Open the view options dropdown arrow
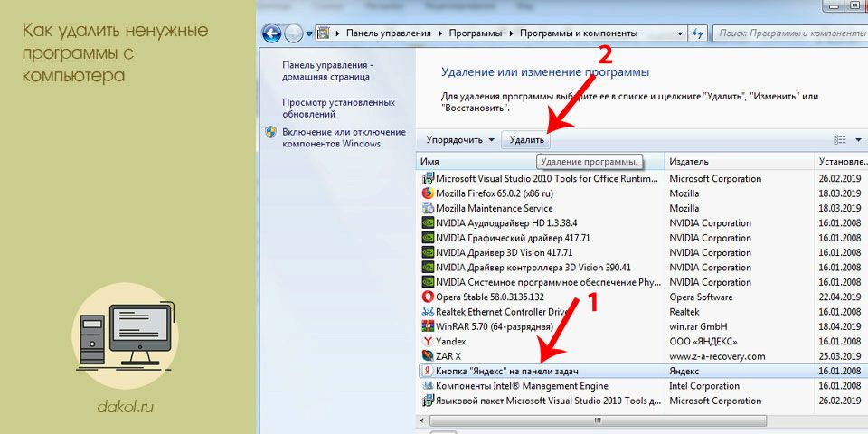This screenshot has height=434, width=868. [859, 140]
